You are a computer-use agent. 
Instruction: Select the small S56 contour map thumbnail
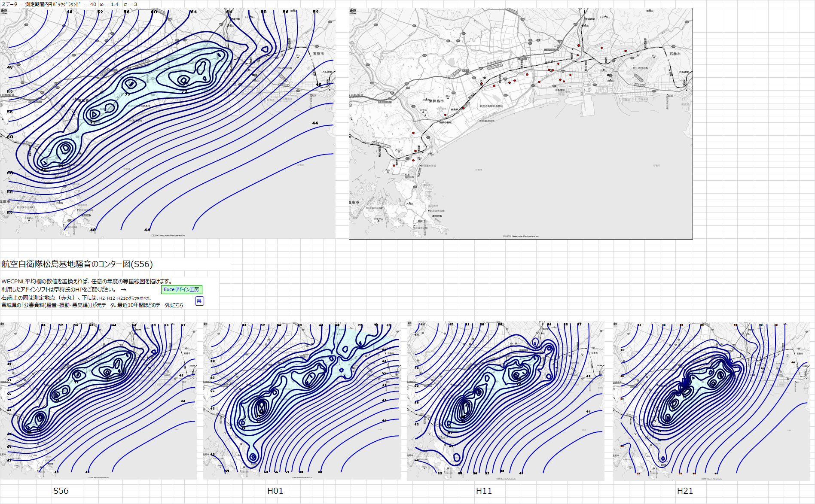(98, 401)
